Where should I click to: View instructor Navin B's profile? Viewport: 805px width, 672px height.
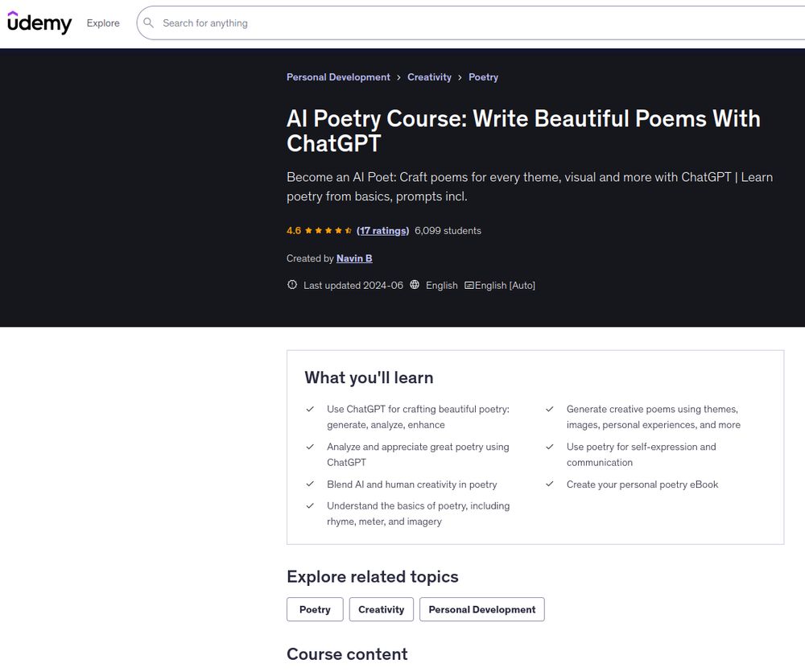click(354, 258)
